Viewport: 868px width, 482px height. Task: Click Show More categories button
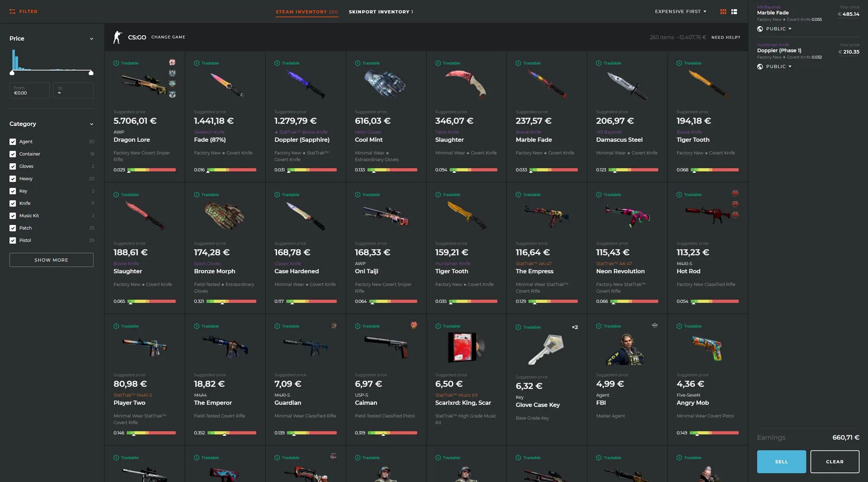coord(52,260)
